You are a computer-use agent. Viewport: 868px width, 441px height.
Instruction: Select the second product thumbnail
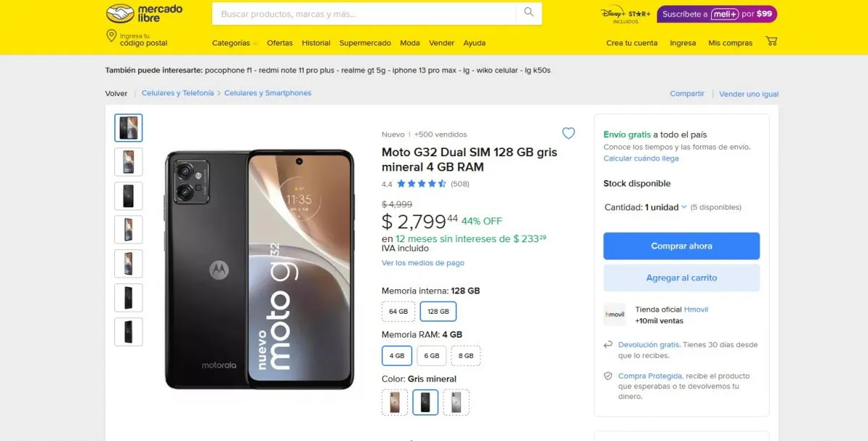[129, 162]
